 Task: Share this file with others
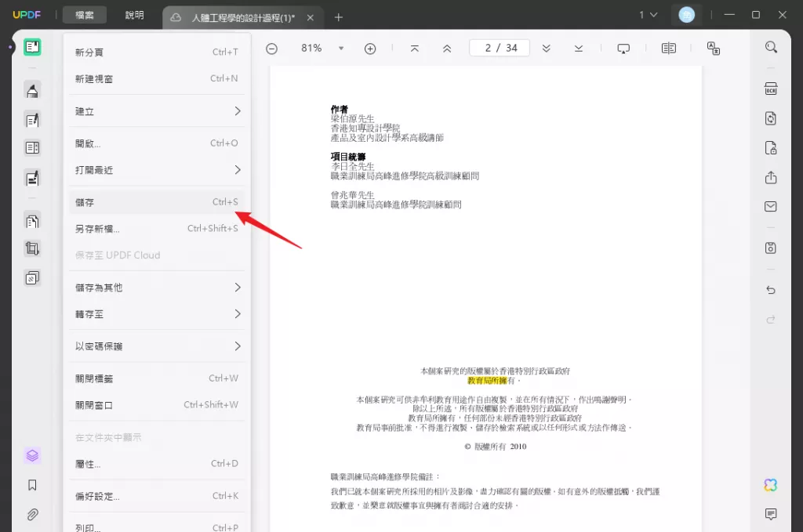click(771, 178)
